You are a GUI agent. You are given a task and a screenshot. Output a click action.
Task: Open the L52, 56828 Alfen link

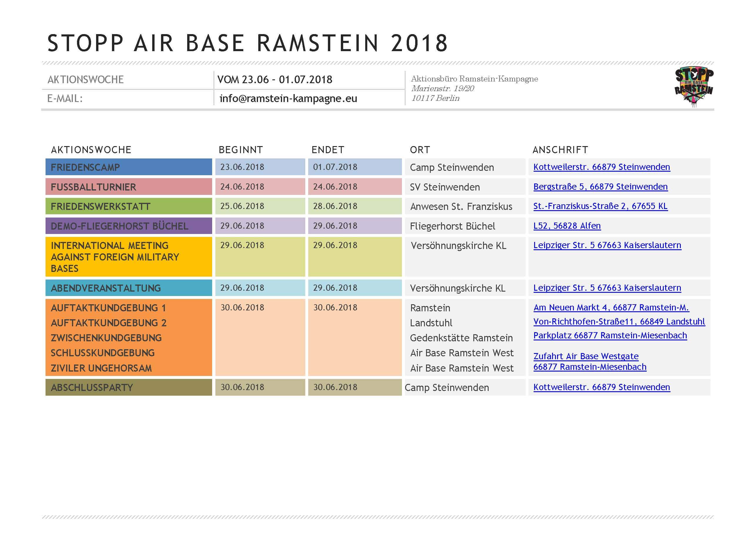click(x=567, y=226)
